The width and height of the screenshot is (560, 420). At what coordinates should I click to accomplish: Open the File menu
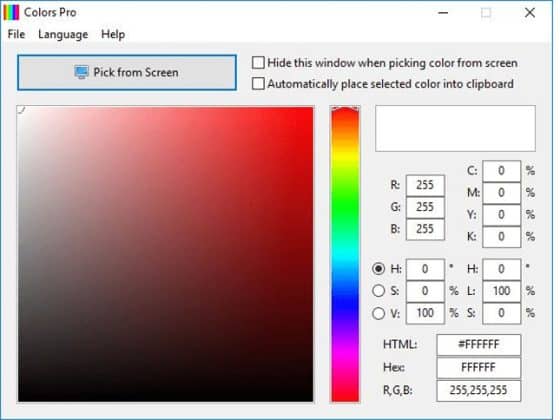(16, 34)
